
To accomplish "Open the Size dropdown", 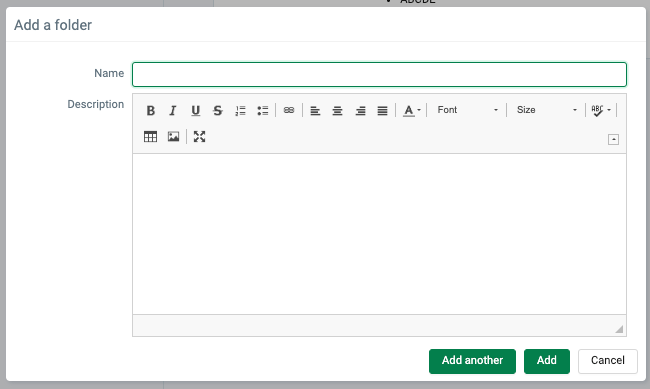I will [x=546, y=110].
